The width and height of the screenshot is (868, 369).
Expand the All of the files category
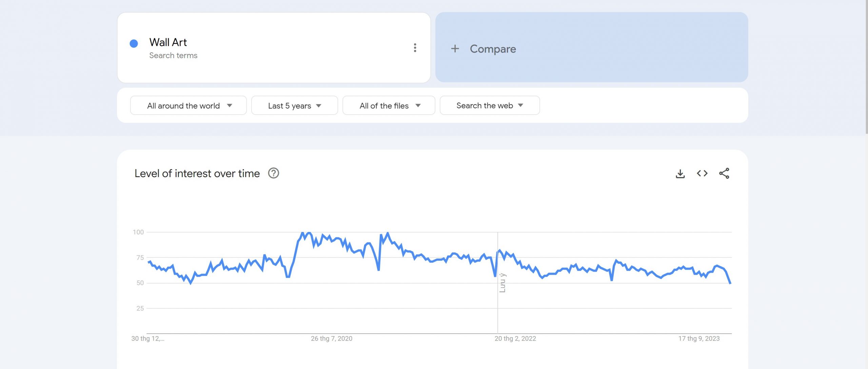389,105
